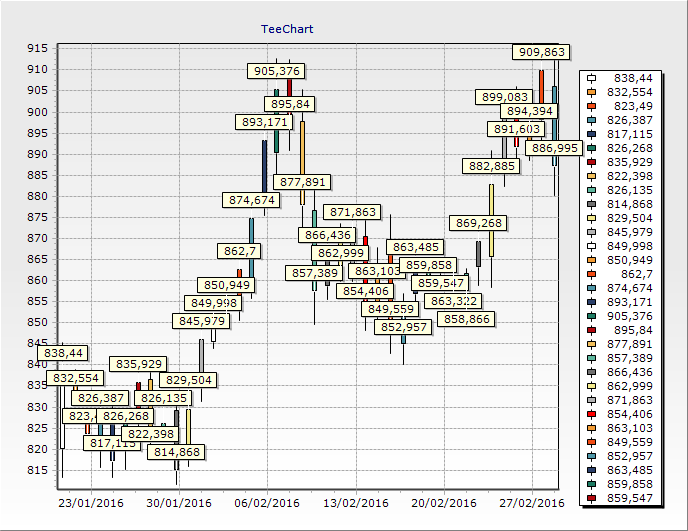Click the legend entry text 849,559
Viewport: 688px width, 531px height.
pos(630,442)
